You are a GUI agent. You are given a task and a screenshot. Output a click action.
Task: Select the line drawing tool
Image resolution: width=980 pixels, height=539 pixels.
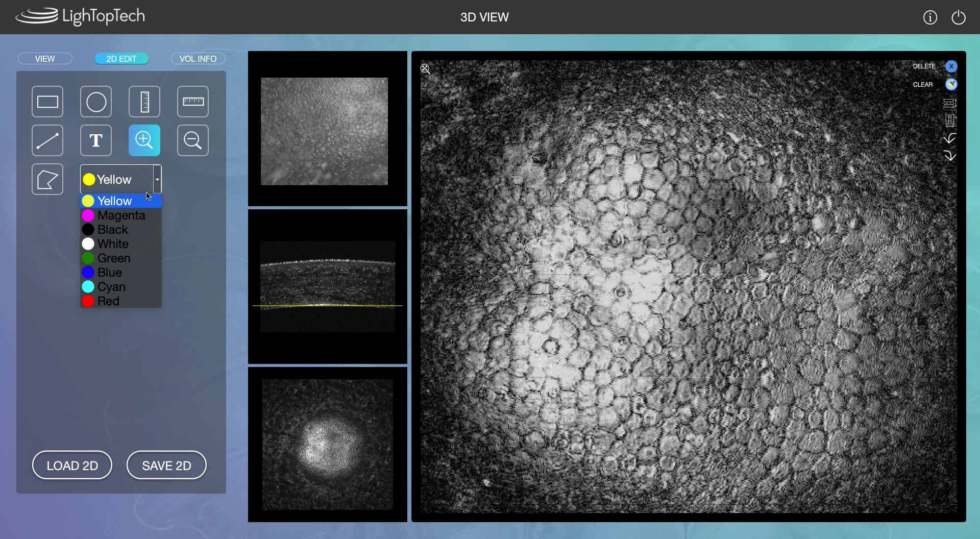pyautogui.click(x=47, y=140)
